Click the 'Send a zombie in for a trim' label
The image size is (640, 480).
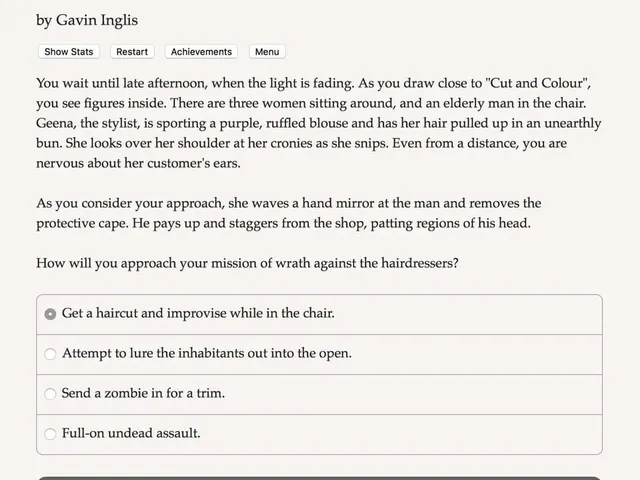tap(143, 393)
